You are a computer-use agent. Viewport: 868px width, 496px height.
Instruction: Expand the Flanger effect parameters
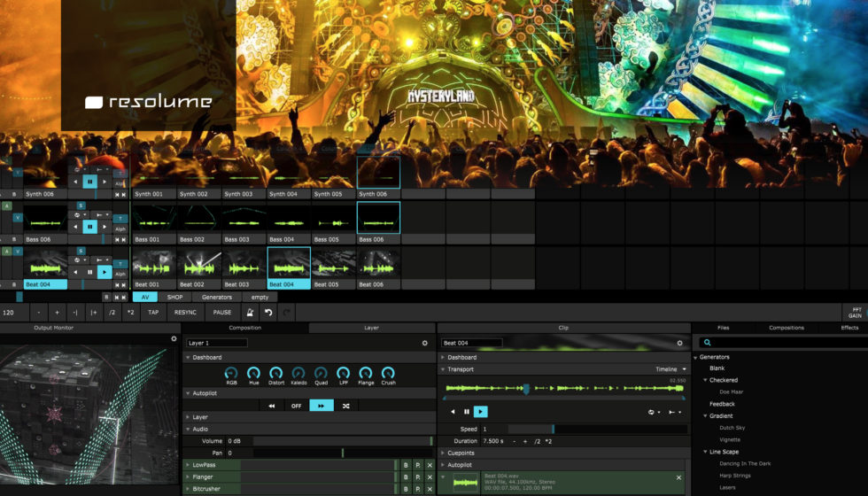[188, 477]
